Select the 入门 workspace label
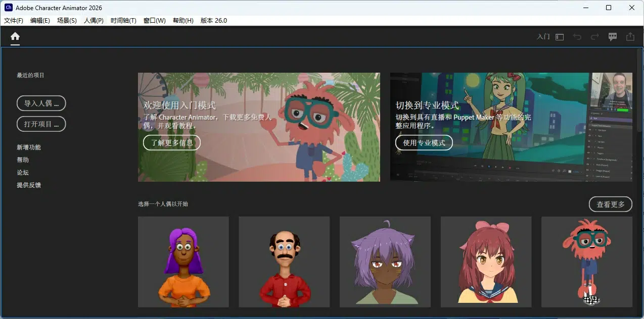Image resolution: width=644 pixels, height=319 pixels. coord(543,36)
